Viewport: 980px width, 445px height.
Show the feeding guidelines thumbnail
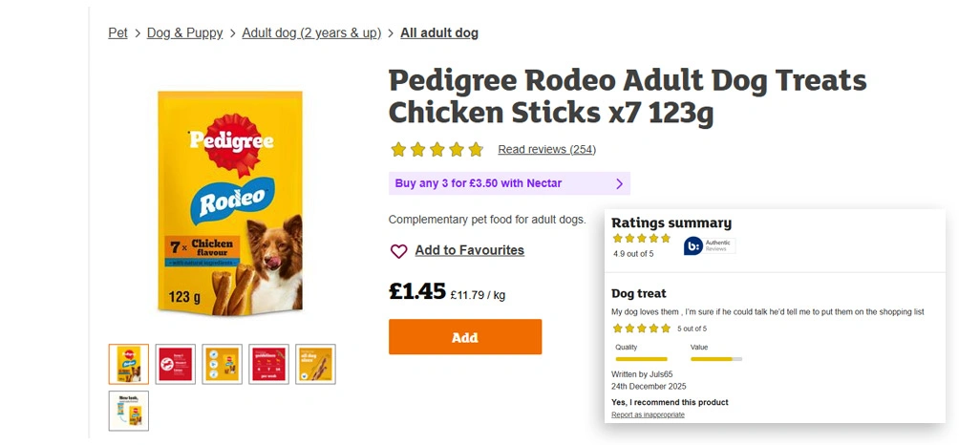[x=268, y=364]
